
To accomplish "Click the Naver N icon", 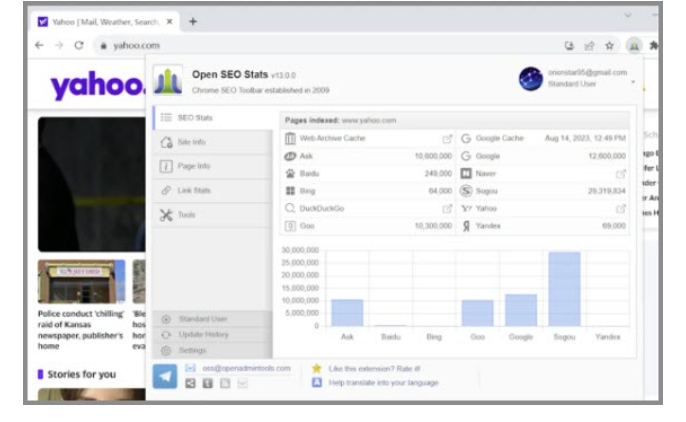I will [x=466, y=174].
